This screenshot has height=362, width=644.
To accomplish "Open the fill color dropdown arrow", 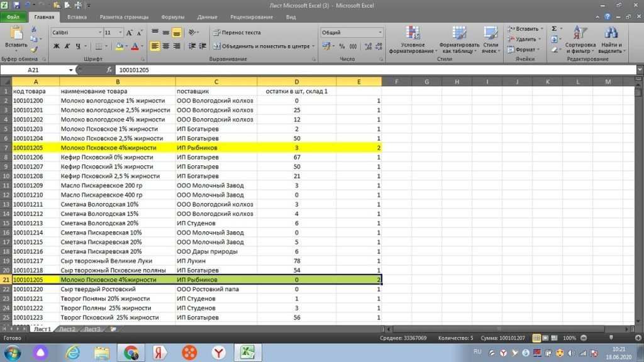I will point(126,46).
